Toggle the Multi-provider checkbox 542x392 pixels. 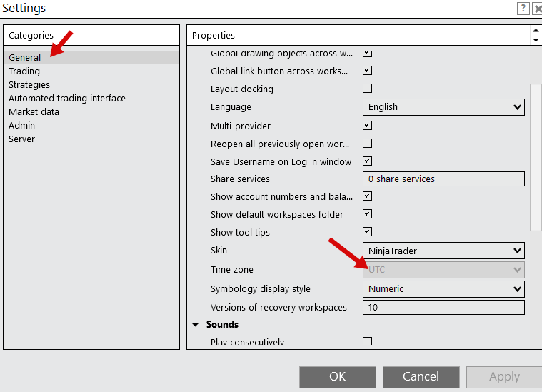tap(368, 125)
